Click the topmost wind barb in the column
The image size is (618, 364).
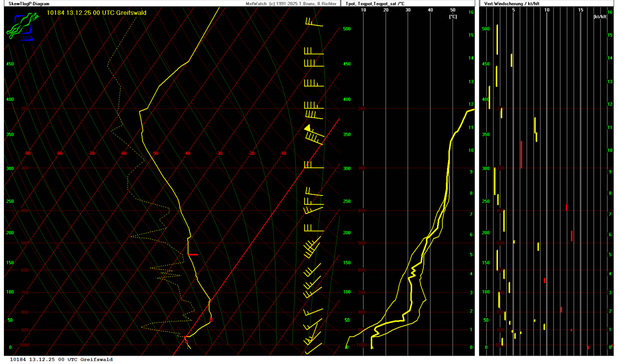click(x=313, y=23)
